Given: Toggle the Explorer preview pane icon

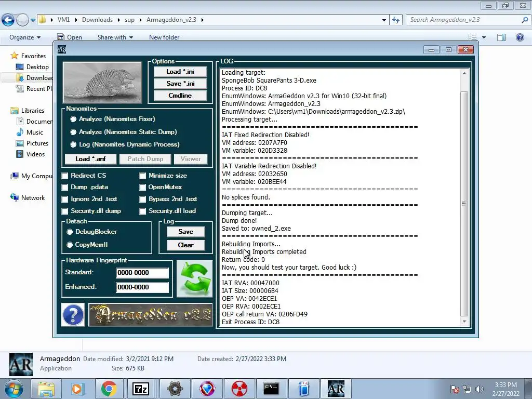Looking at the screenshot, I should [501, 37].
